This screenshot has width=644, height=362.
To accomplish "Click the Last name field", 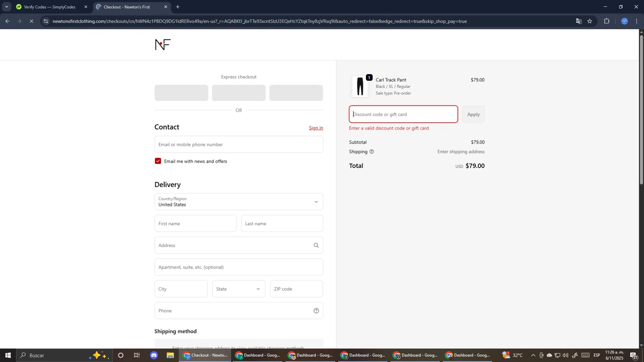I will click(282, 224).
